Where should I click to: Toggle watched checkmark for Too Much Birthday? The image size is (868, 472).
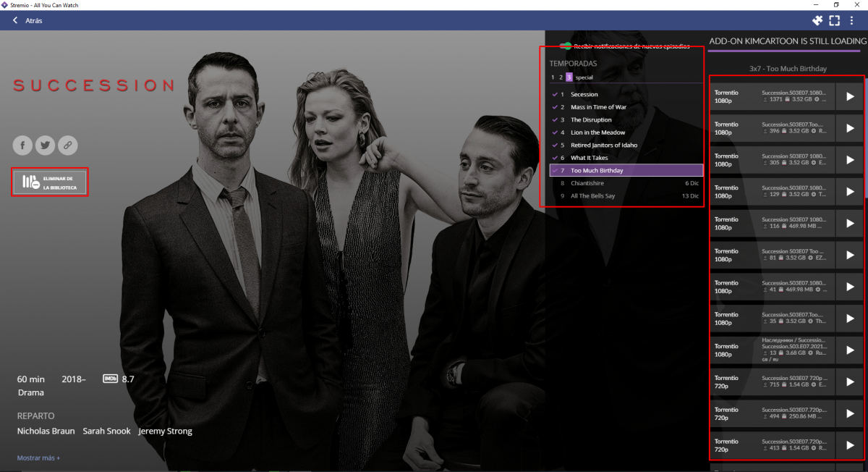[555, 170]
